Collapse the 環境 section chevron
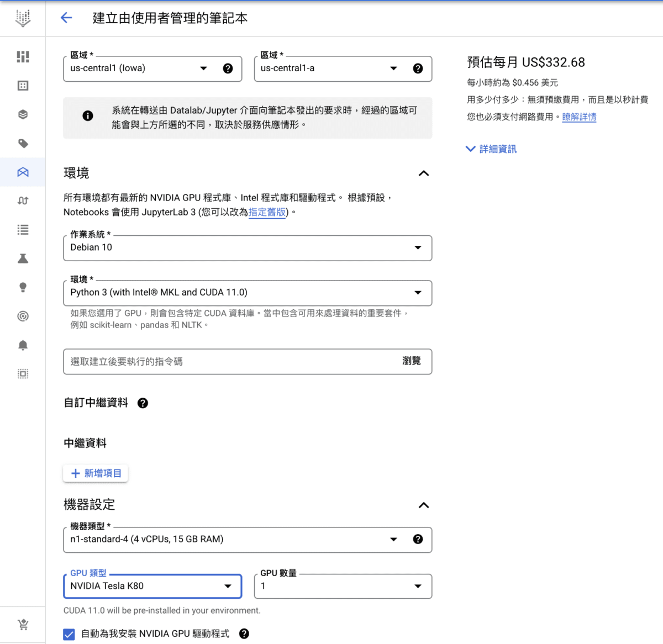Viewport: 663px width, 644px height. [423, 173]
